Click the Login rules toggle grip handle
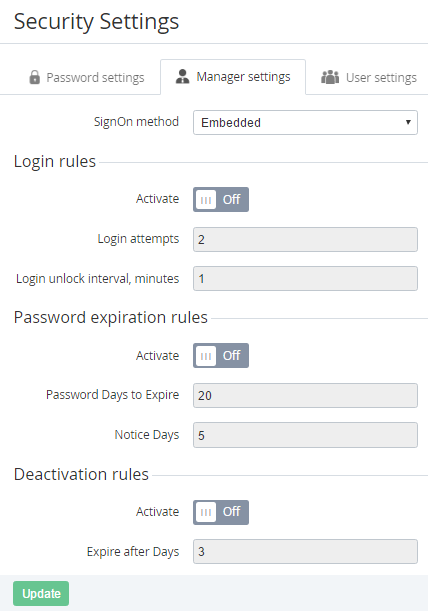This screenshot has width=428, height=613. [206, 200]
